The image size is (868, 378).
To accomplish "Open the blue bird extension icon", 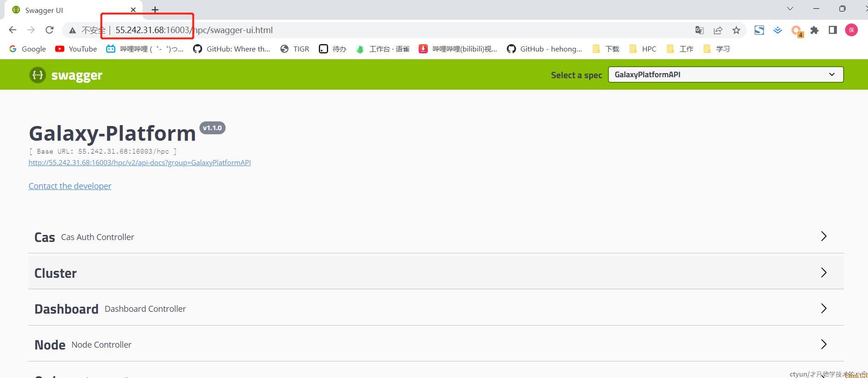I will [777, 30].
